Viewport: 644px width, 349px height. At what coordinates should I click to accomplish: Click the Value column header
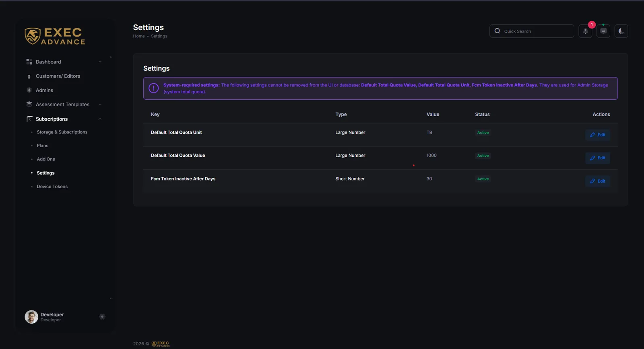tap(433, 115)
